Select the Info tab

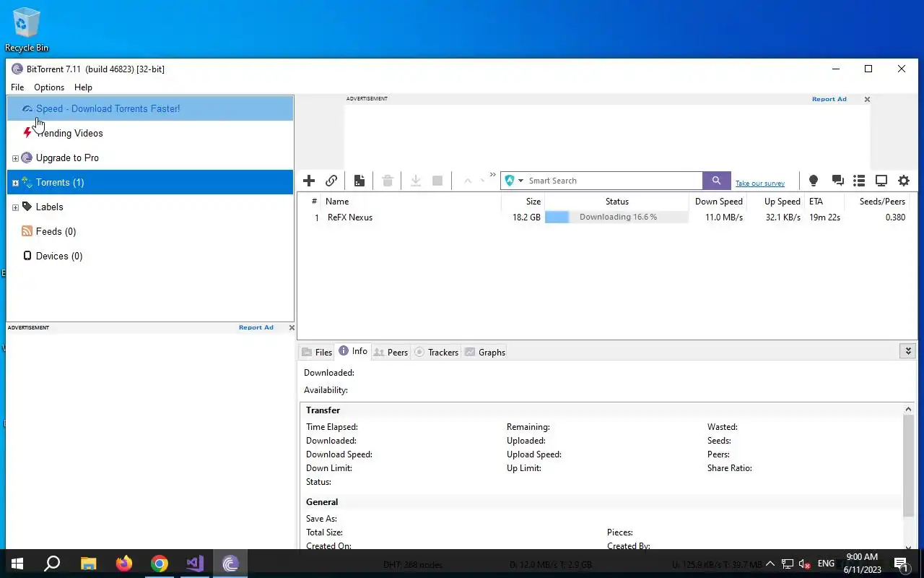click(353, 351)
